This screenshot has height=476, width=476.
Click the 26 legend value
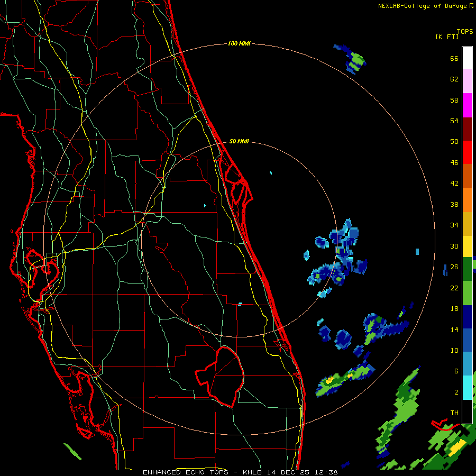[x=454, y=267]
